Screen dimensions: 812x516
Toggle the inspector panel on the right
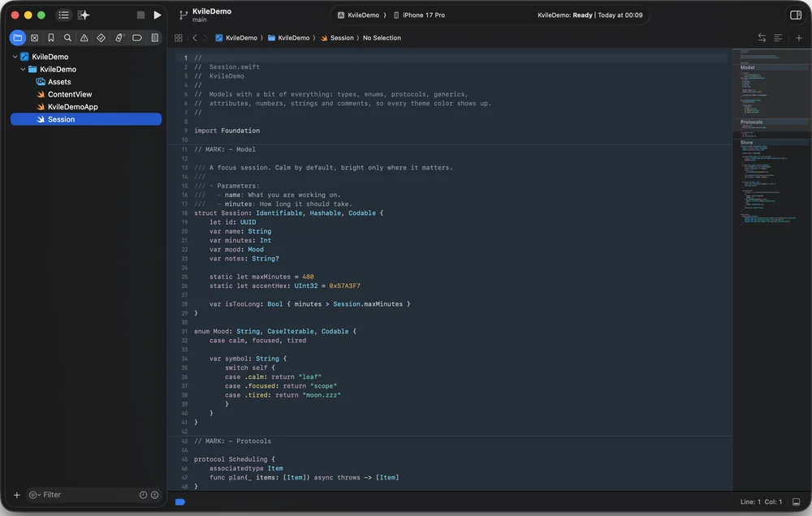tap(796, 15)
